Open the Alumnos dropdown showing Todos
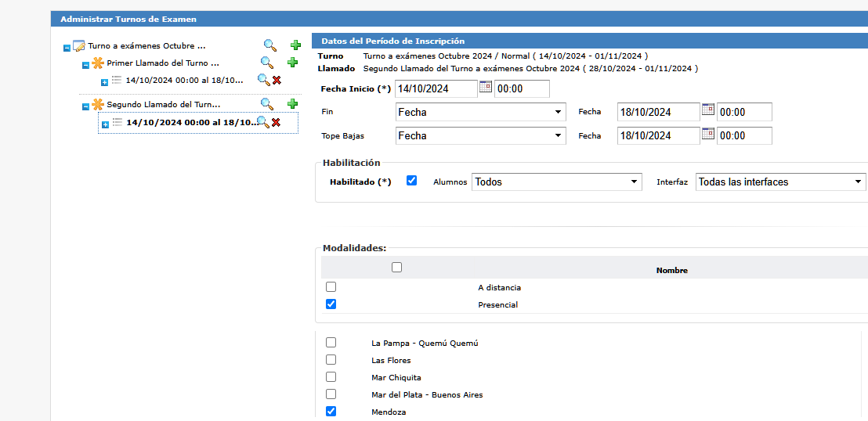This screenshot has height=421, width=868. pyautogui.click(x=557, y=182)
